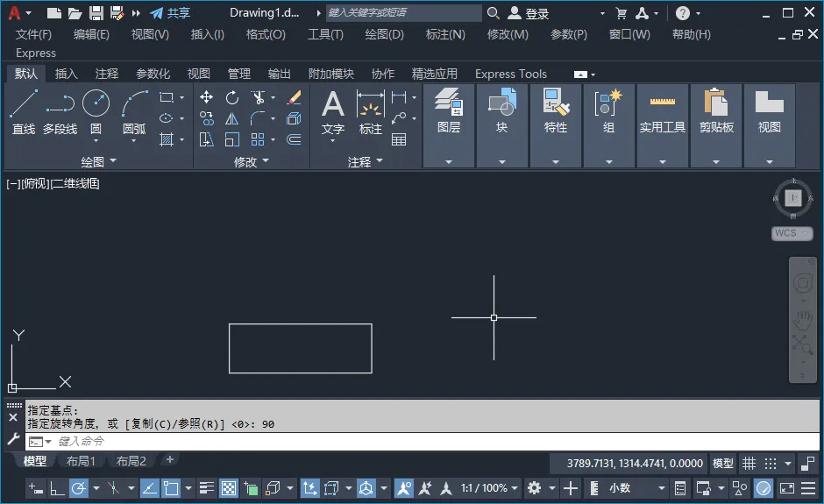824x504 pixels.
Task: Select the Offset tool icon
Action: click(x=295, y=139)
